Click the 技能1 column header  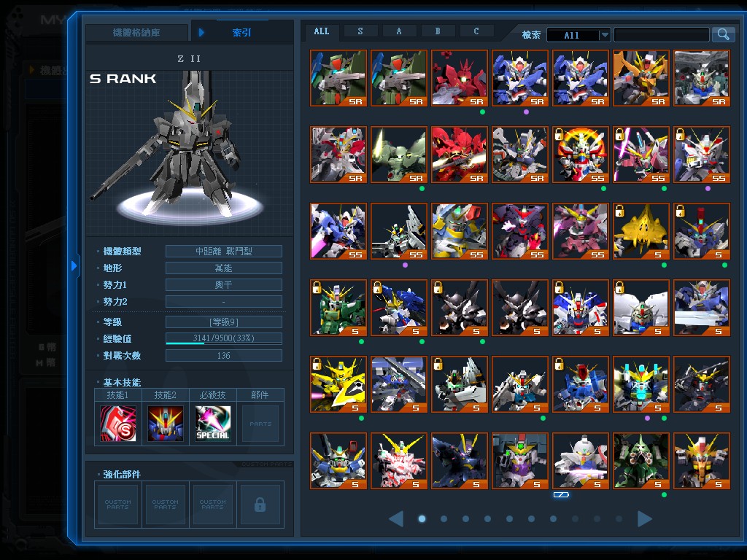pos(118,394)
